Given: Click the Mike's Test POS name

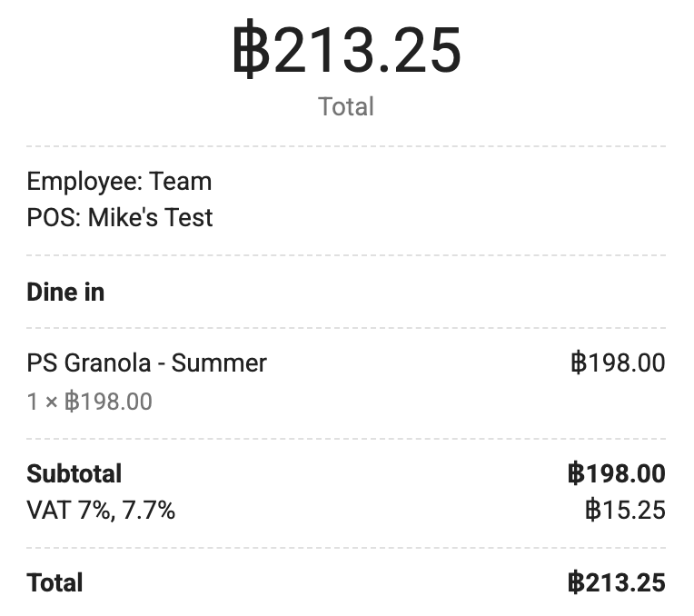Looking at the screenshot, I should [x=151, y=217].
